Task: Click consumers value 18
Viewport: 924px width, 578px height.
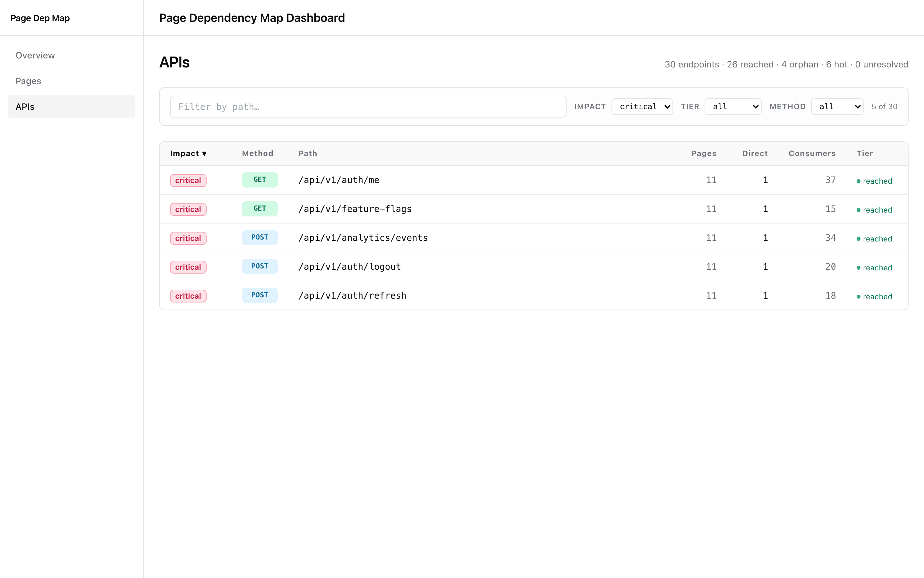Action: (830, 295)
